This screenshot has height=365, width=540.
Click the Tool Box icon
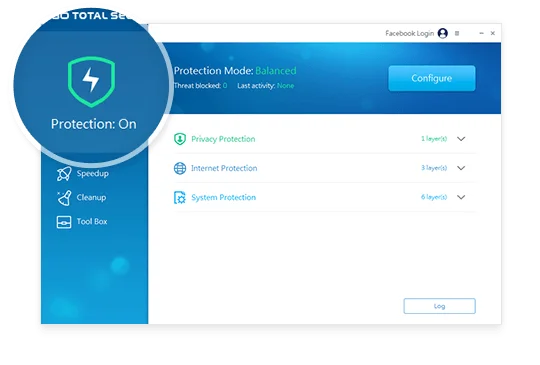coord(64,222)
